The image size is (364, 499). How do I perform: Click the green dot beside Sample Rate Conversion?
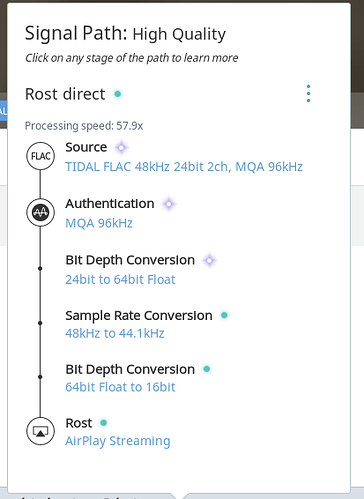tap(224, 315)
